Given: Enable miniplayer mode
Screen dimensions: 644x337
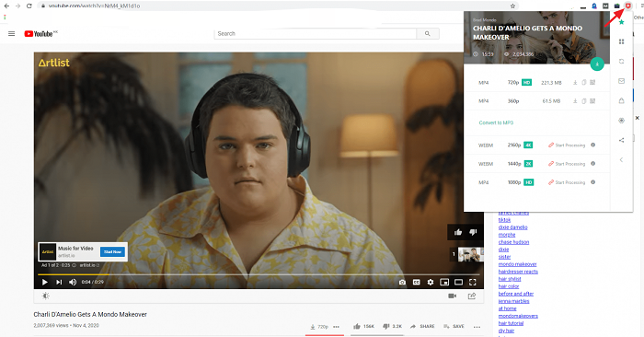Looking at the screenshot, I should pos(444,282).
